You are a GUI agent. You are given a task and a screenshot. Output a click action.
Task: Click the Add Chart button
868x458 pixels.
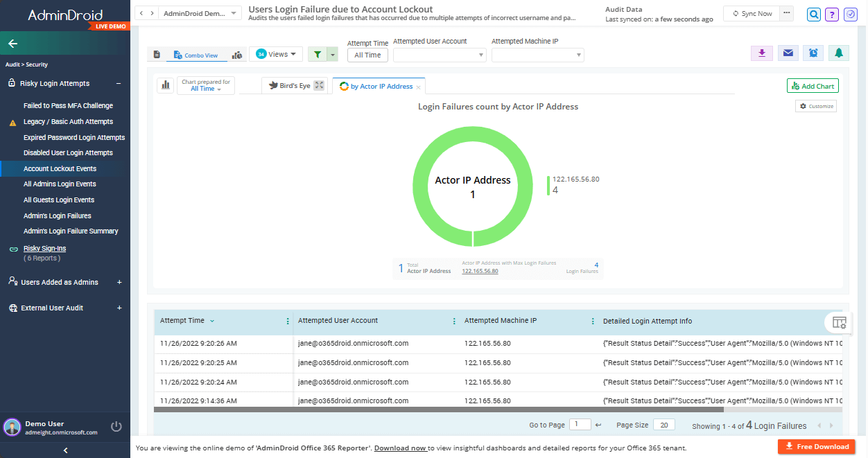[x=813, y=86]
